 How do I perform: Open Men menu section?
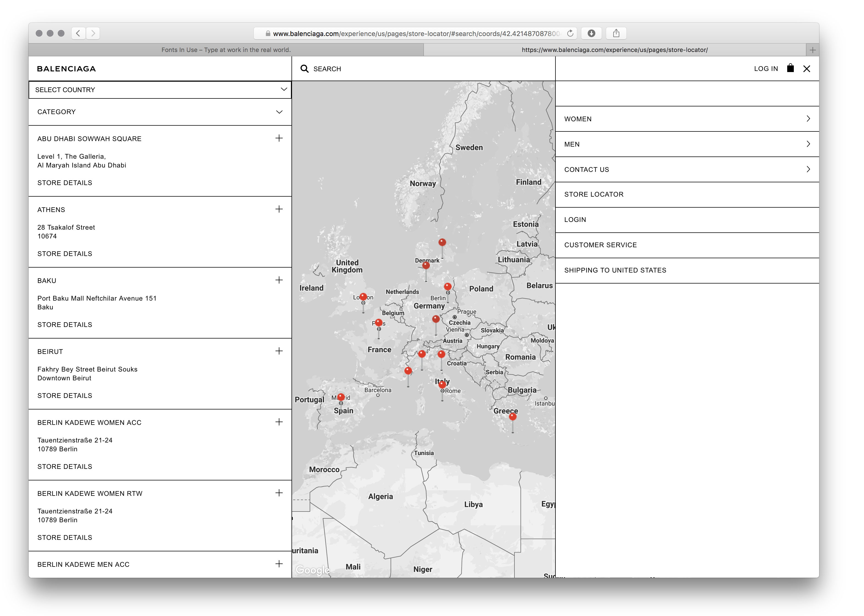(687, 144)
